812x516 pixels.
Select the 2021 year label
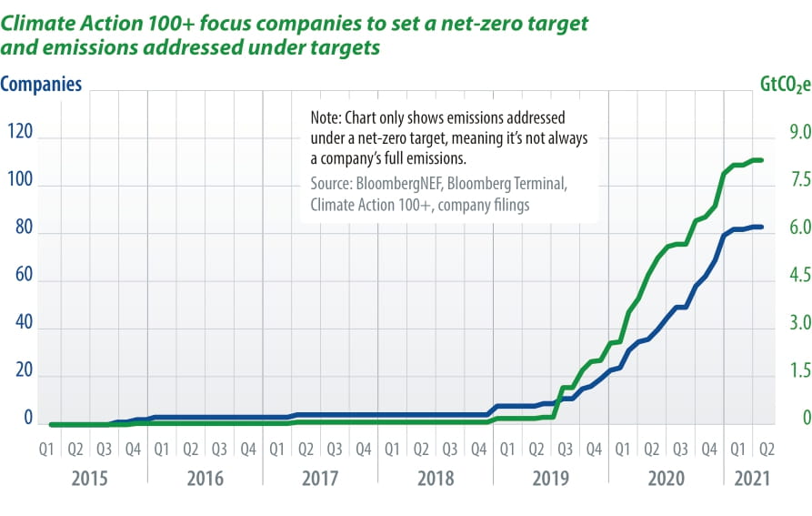752,479
